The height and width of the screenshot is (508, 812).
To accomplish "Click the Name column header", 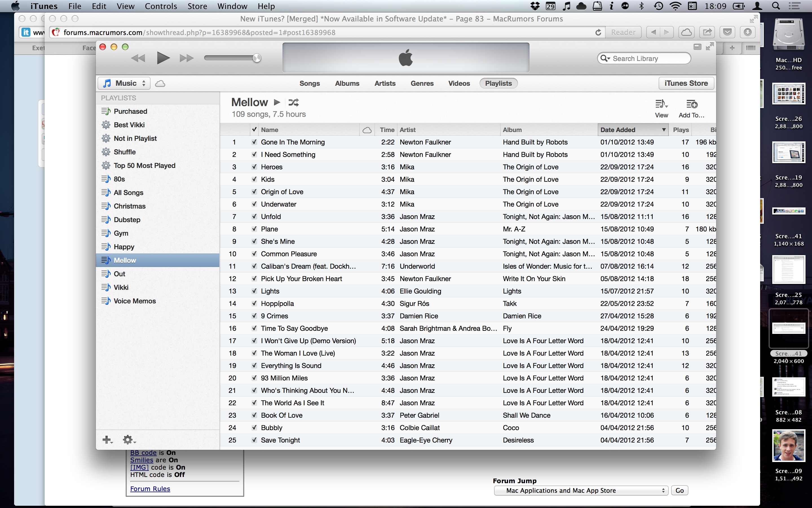I will coord(309,130).
